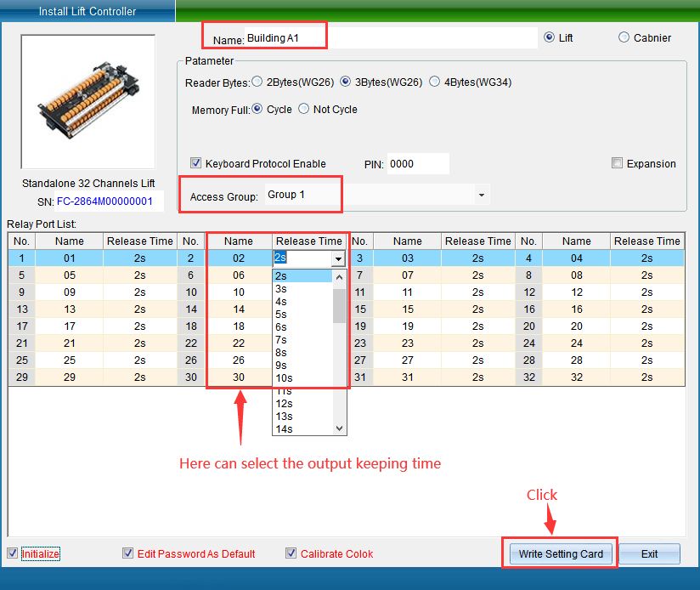Select the Cabnier radio button
Screen dimensions: 700x590
[624, 37]
